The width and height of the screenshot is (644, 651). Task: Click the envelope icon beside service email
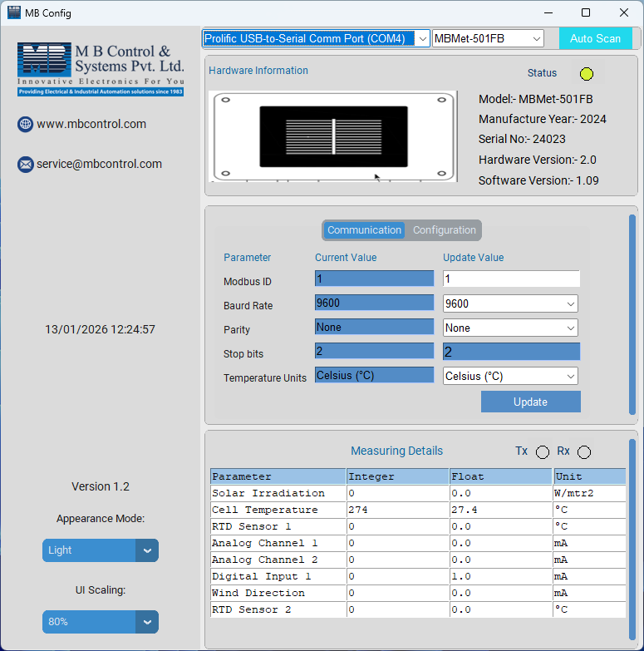[x=25, y=165]
